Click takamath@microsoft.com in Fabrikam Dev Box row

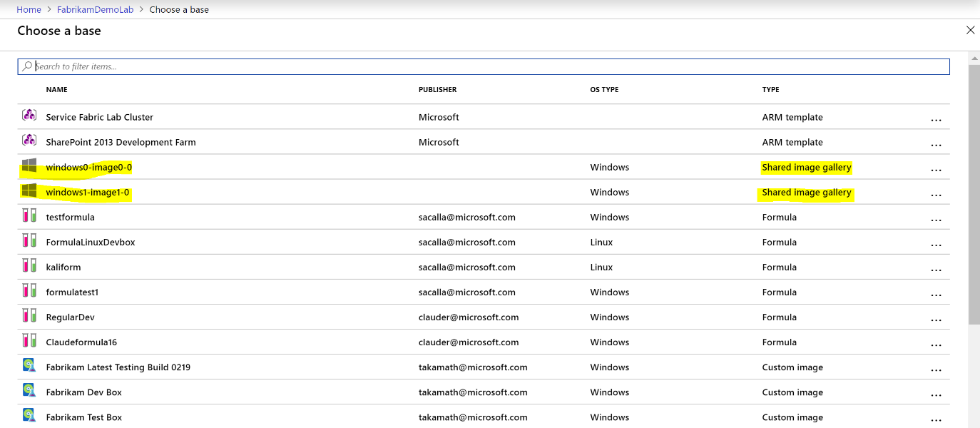(473, 392)
